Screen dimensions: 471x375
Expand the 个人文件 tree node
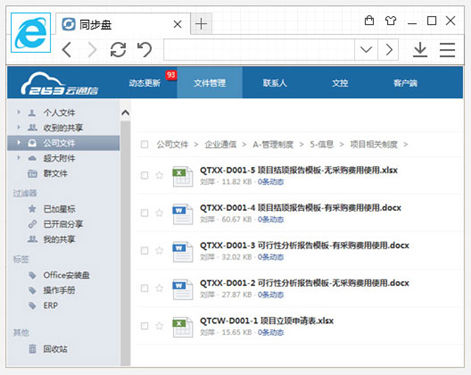[x=19, y=112]
